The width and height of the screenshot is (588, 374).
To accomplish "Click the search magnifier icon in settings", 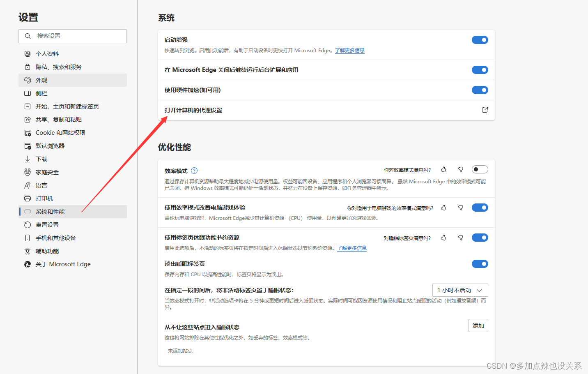I will (28, 36).
